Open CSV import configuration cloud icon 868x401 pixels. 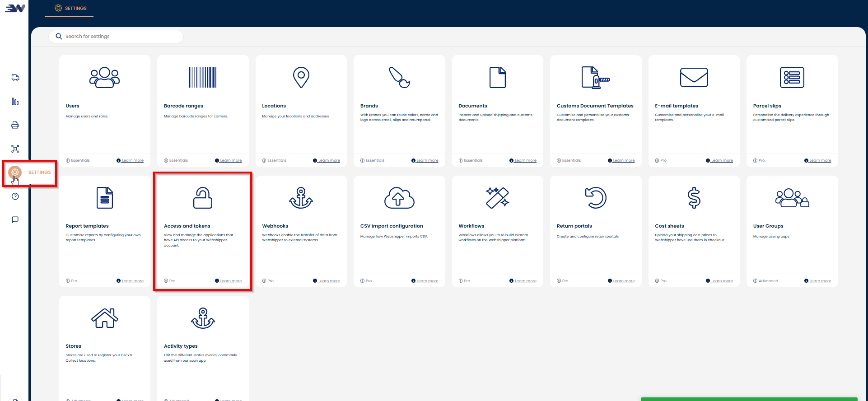(399, 198)
